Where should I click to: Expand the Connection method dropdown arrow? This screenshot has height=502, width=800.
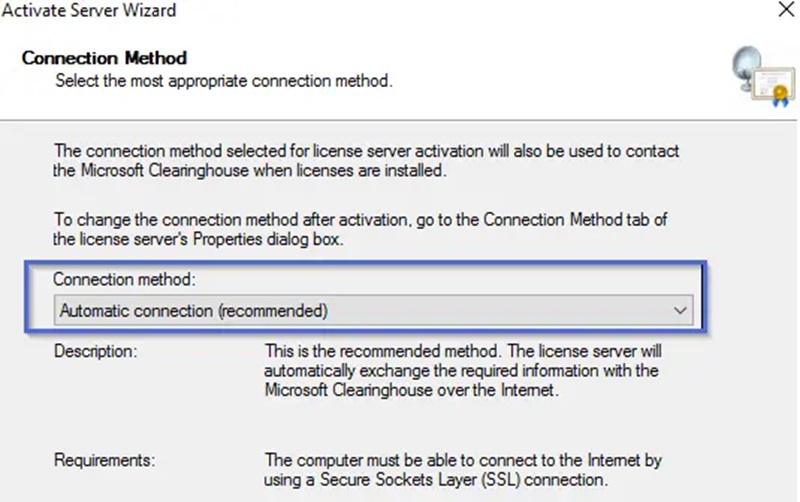(x=681, y=311)
